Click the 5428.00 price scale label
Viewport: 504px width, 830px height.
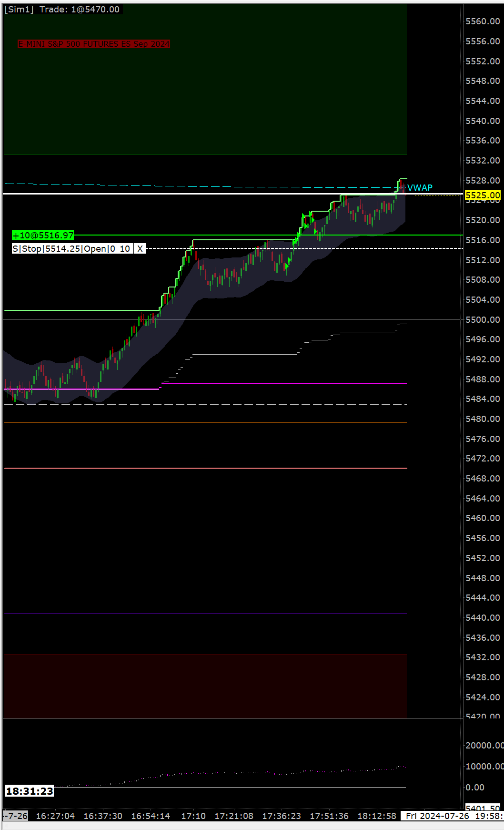tap(483, 677)
